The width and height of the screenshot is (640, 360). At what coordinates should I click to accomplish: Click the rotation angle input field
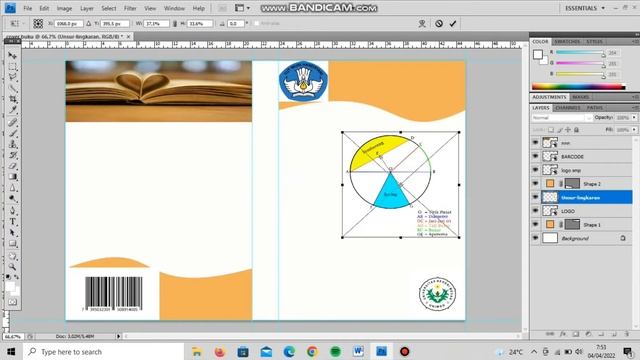coord(236,24)
